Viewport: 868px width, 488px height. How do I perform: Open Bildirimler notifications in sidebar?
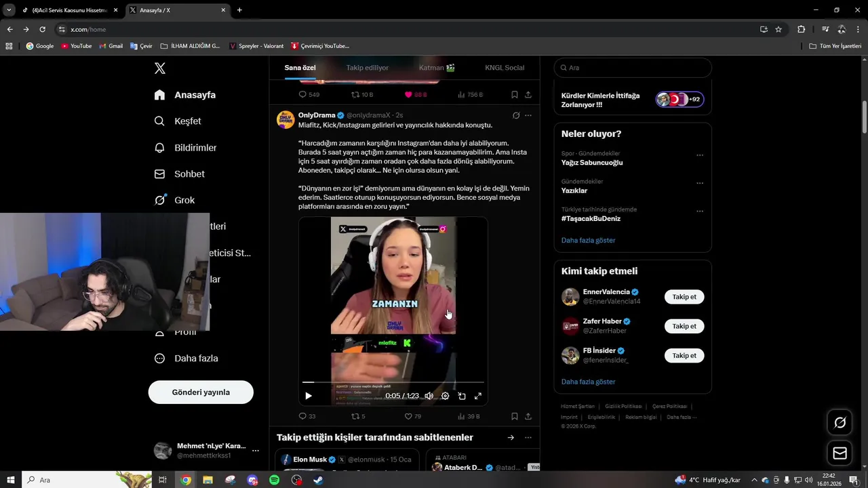185,148
